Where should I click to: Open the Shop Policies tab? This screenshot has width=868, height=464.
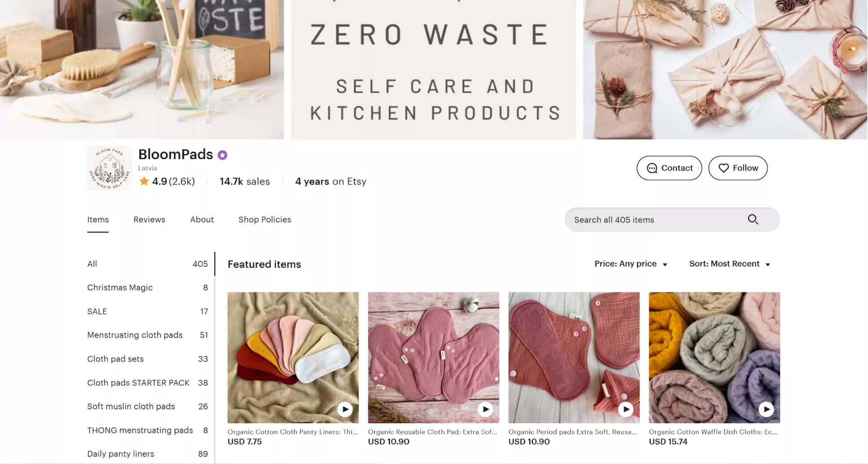(265, 220)
